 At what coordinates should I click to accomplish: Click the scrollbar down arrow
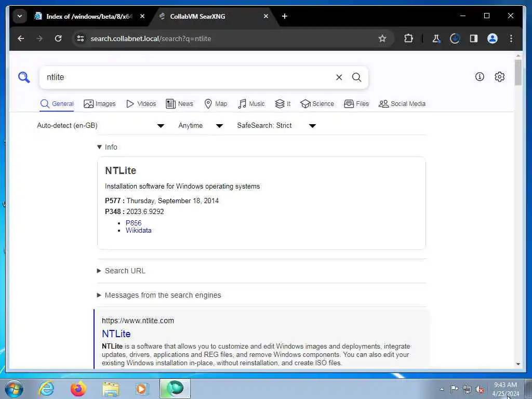pyautogui.click(x=518, y=364)
